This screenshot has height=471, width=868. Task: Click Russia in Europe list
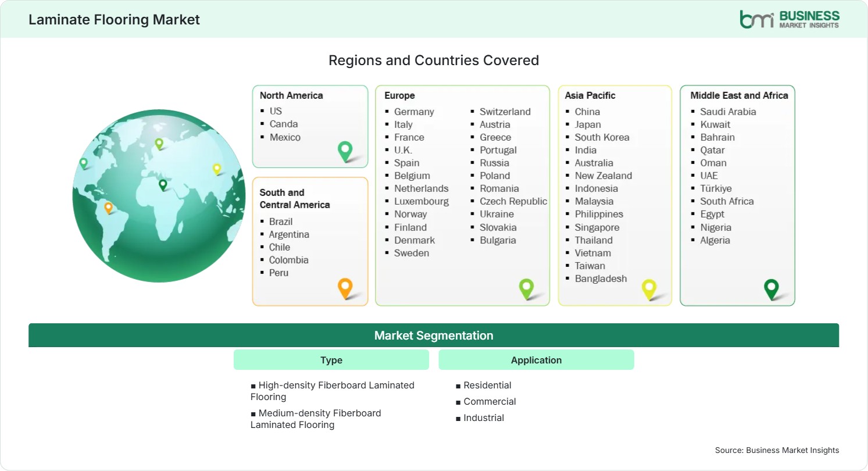[x=494, y=163]
